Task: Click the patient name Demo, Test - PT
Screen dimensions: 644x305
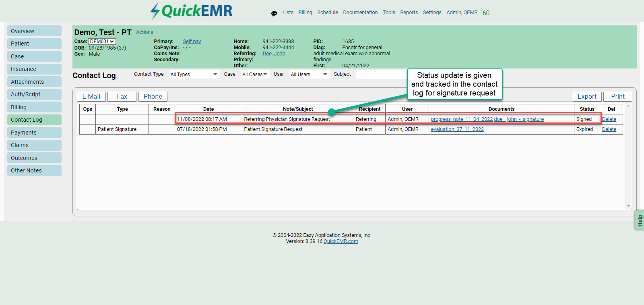Action: 103,32
